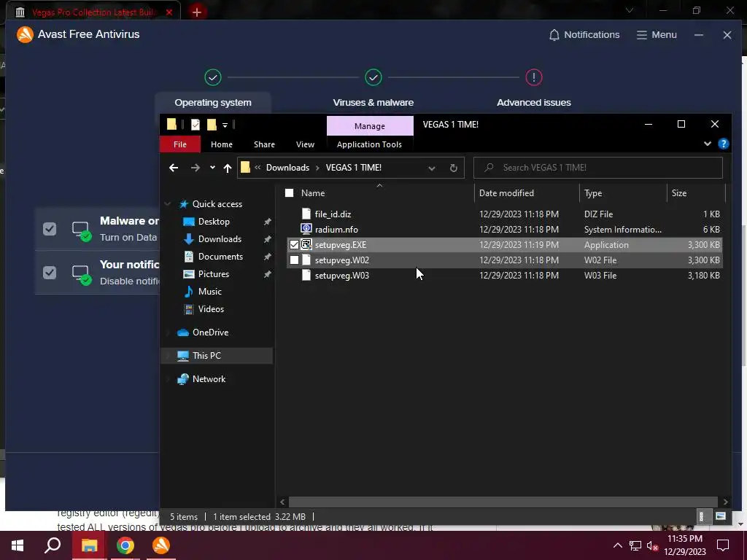Image resolution: width=747 pixels, height=560 pixels.
Task: Open Explorer help question mark icon
Action: pos(723,144)
